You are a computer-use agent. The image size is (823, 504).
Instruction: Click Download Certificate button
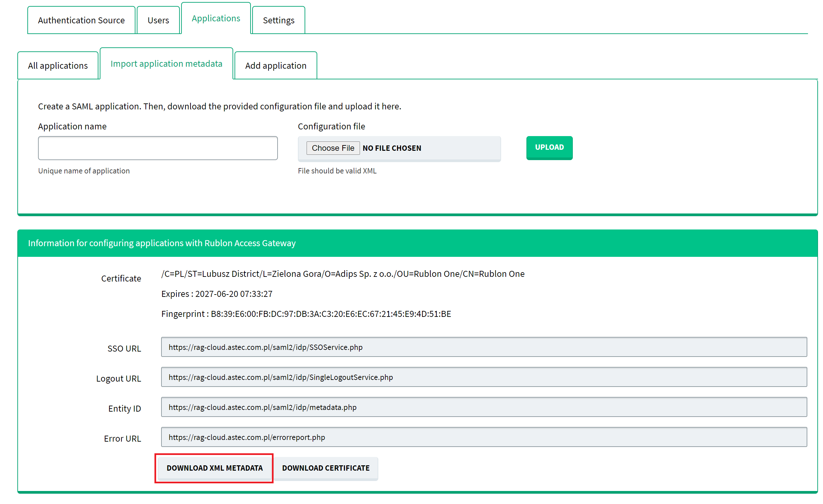326,468
